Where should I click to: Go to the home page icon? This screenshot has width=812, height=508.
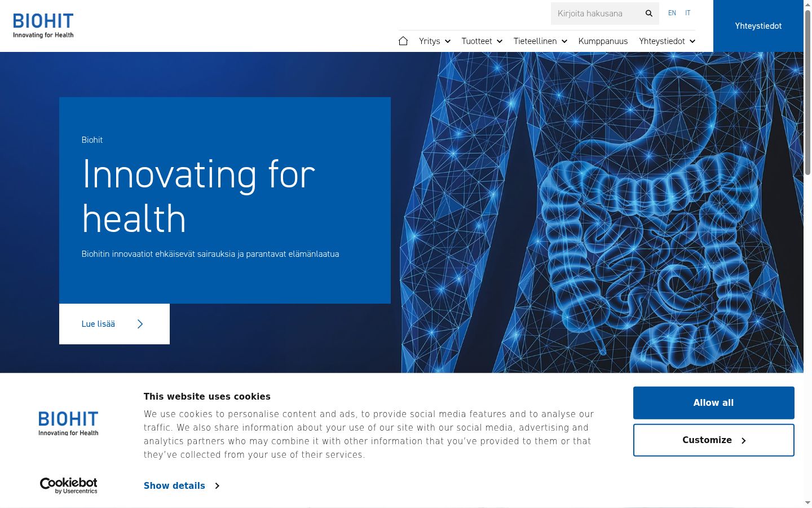point(403,41)
